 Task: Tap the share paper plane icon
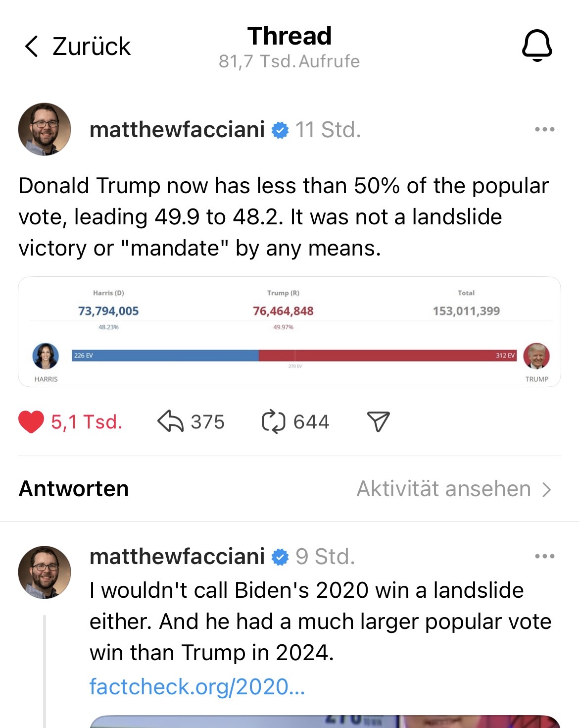click(x=379, y=422)
